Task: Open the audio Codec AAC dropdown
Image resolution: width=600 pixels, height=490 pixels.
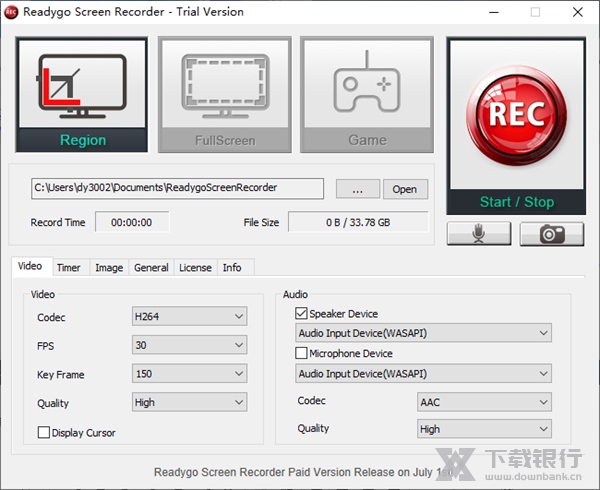Action: click(484, 402)
